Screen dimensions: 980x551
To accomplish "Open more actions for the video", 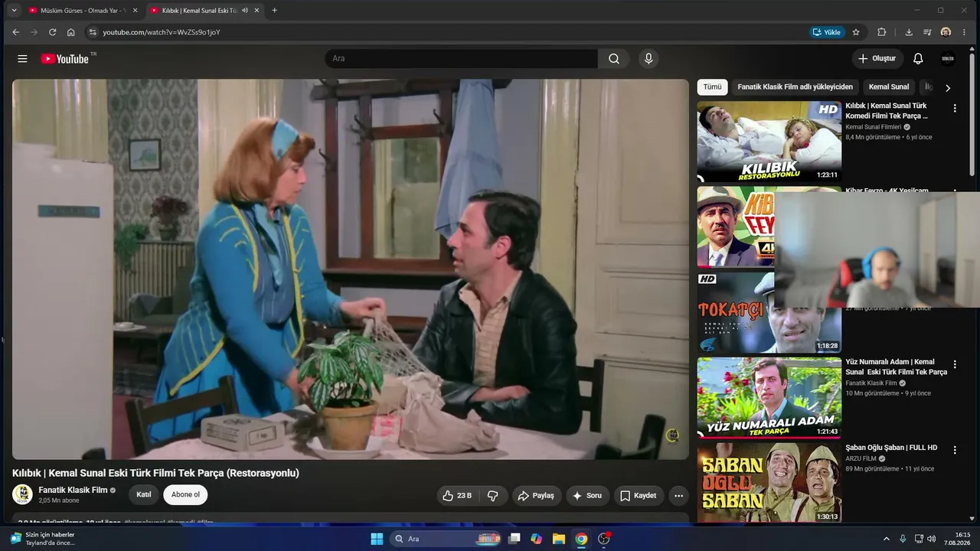I will click(678, 496).
